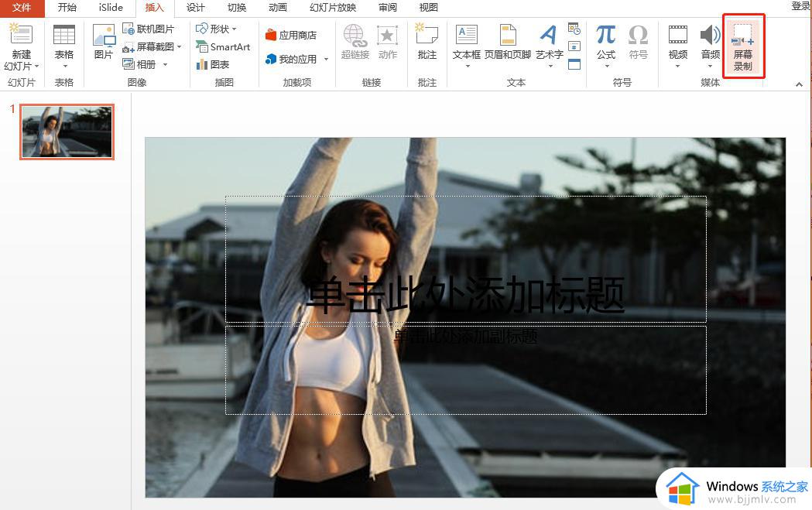Click 联机图片 online pictures icon
Viewport: 812px width, 510px height.
pyautogui.click(x=128, y=29)
